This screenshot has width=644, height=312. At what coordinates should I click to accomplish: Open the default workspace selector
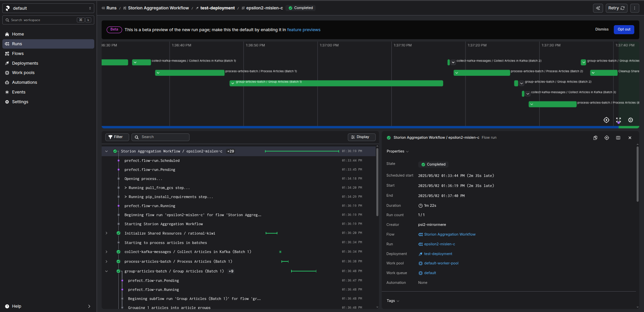click(x=48, y=8)
